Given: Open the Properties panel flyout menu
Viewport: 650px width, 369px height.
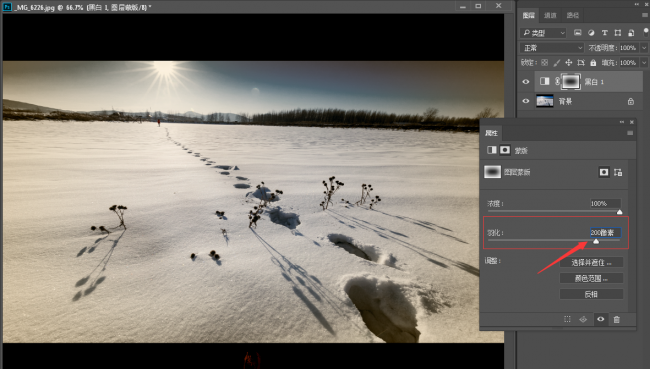Looking at the screenshot, I should point(630,133).
